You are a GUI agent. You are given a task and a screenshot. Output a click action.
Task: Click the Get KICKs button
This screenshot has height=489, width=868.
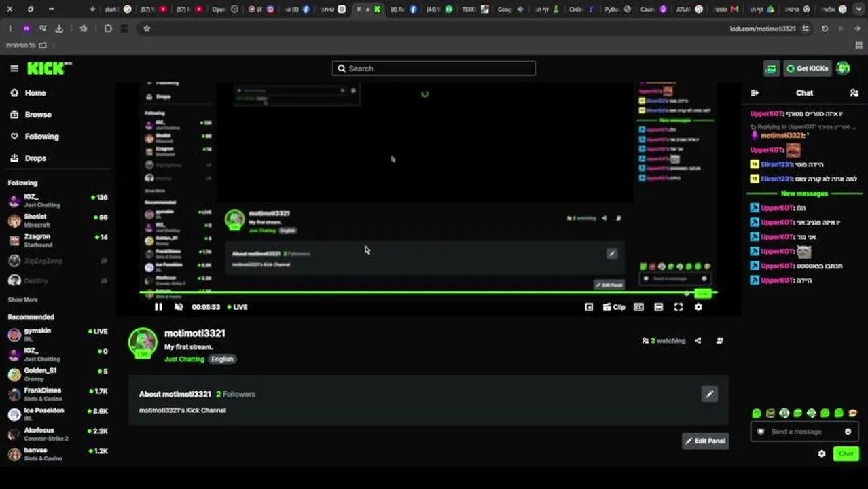pos(807,68)
